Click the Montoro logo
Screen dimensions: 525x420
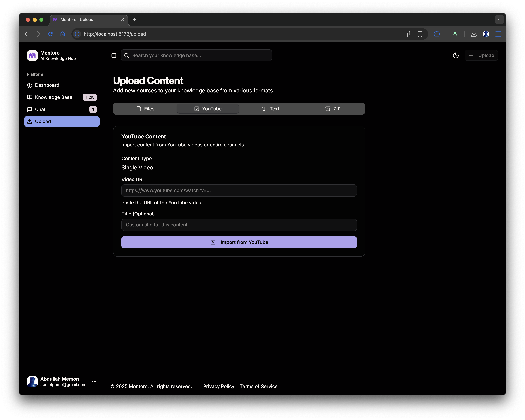(x=32, y=56)
